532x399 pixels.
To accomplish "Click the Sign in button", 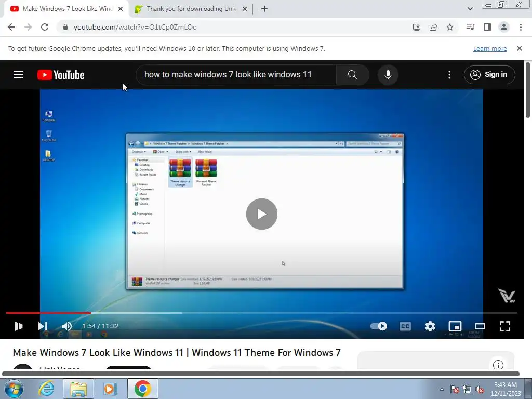I will (489, 75).
